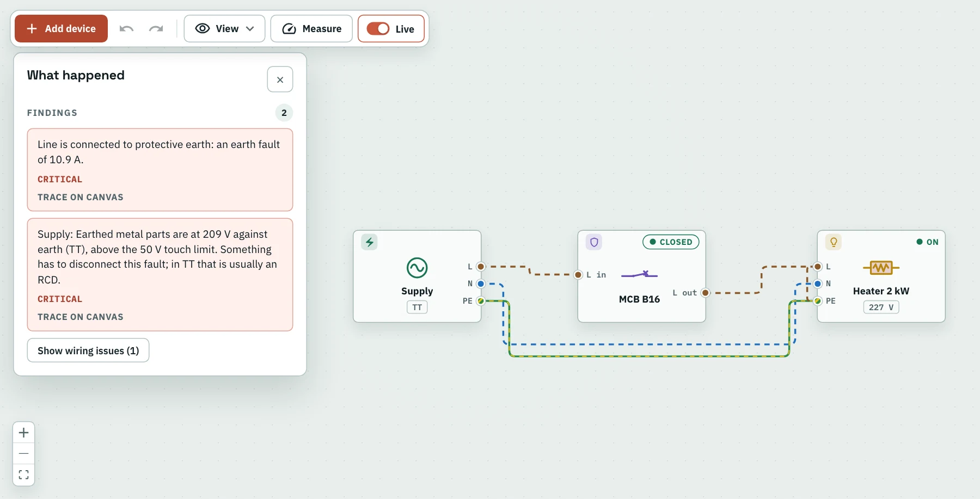The height and width of the screenshot is (499, 980).
Task: Click the Heater PE terminal
Action: [818, 301]
